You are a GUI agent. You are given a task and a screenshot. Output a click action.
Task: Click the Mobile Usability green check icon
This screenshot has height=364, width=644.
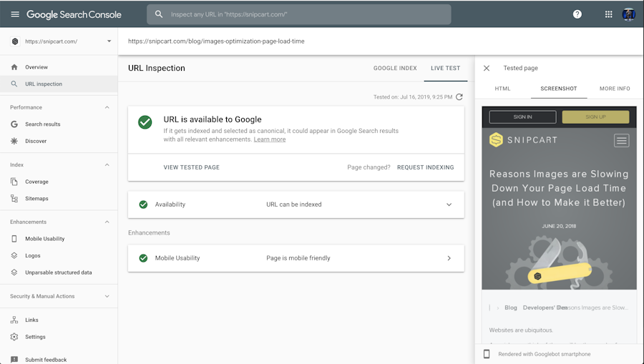143,258
